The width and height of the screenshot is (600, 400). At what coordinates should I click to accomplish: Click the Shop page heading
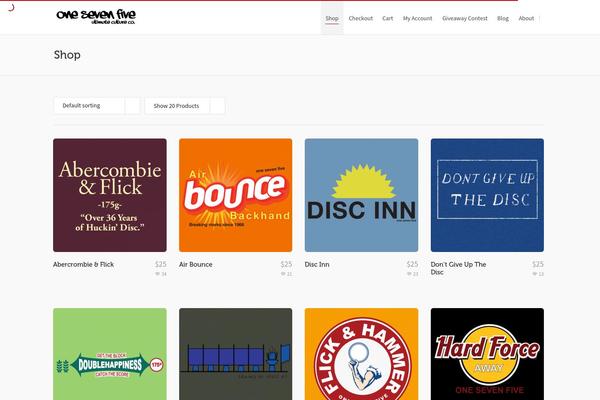coord(67,55)
